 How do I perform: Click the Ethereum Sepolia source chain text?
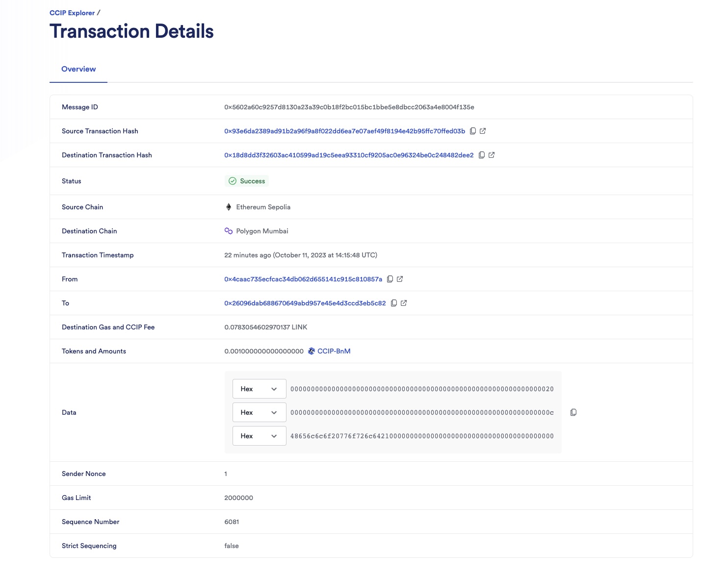tap(263, 207)
